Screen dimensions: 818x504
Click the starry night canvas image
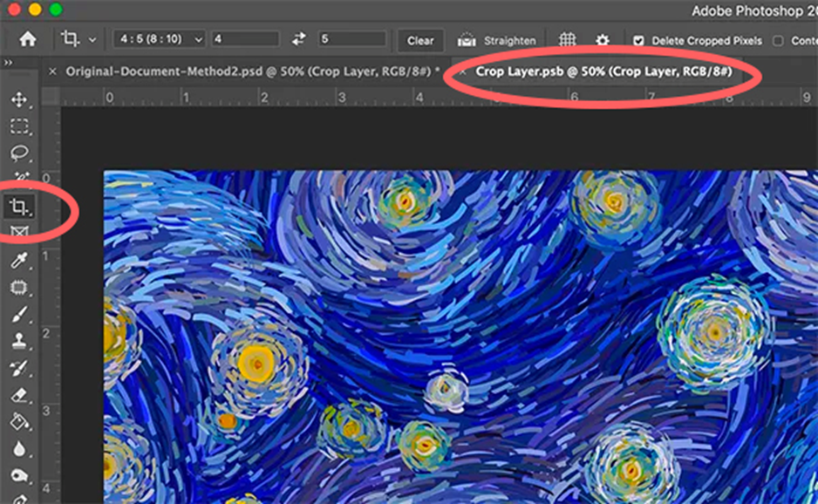coord(460,337)
